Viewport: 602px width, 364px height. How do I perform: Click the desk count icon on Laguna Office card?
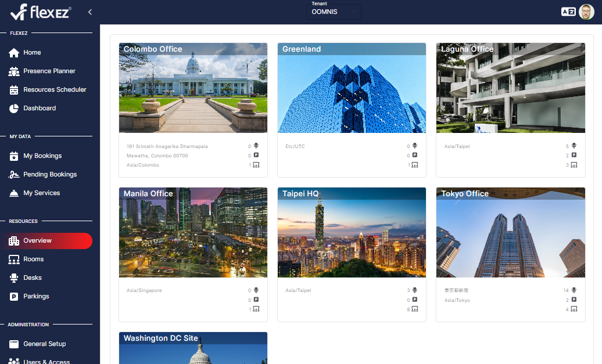click(x=574, y=146)
